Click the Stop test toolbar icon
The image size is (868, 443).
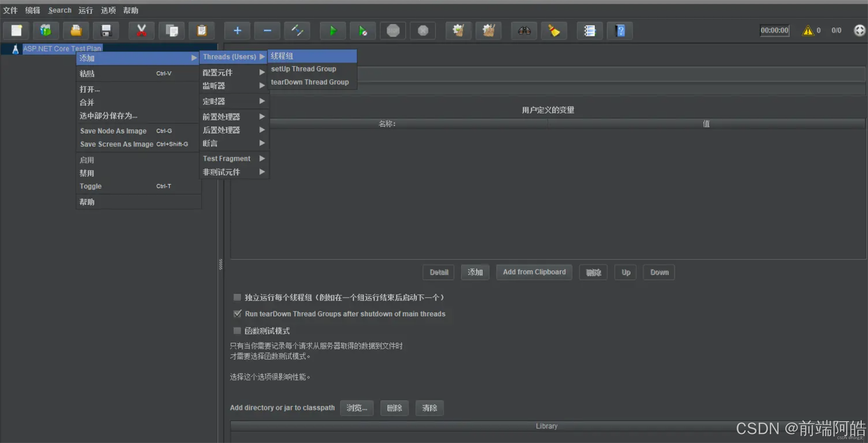(x=393, y=31)
